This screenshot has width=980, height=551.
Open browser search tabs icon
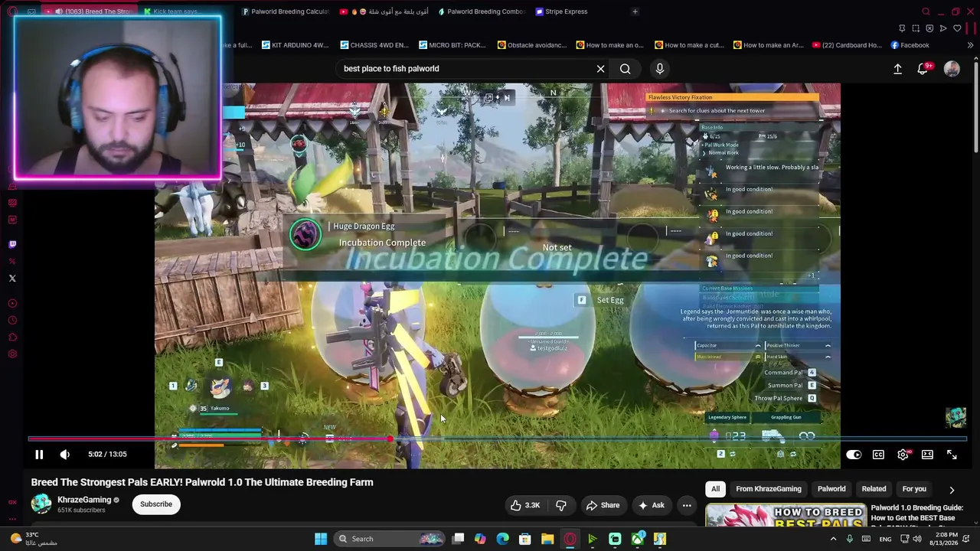pos(926,11)
